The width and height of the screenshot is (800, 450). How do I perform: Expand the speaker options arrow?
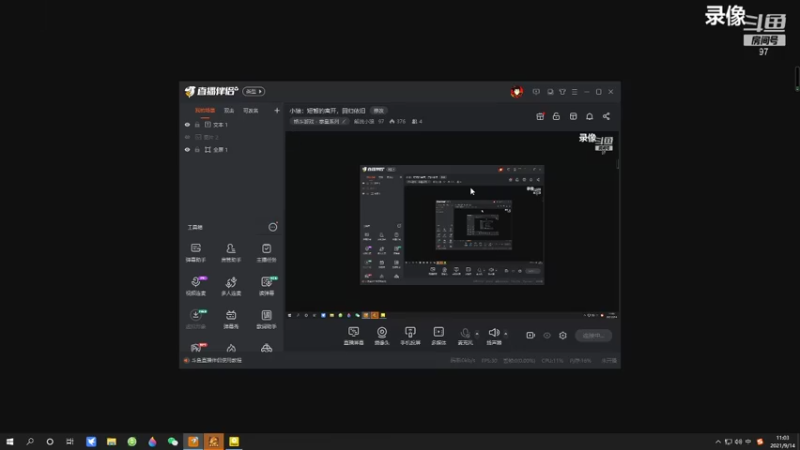coord(506,334)
